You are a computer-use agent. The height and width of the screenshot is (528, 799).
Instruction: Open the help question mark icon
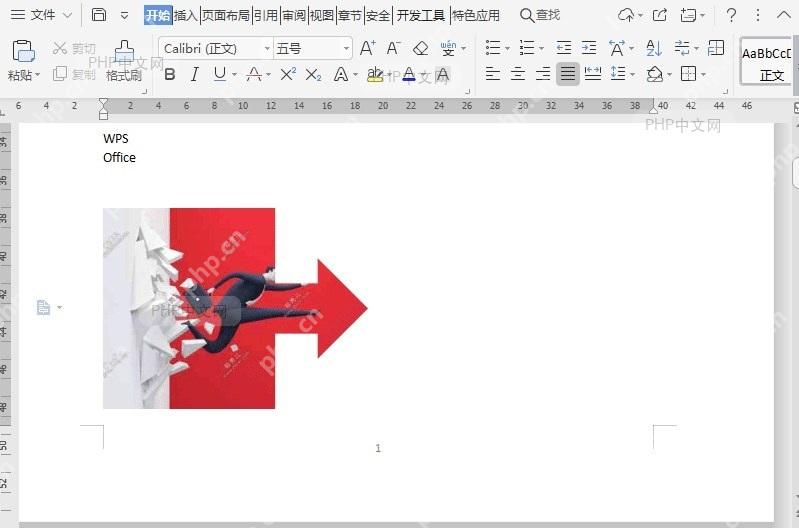click(731, 15)
